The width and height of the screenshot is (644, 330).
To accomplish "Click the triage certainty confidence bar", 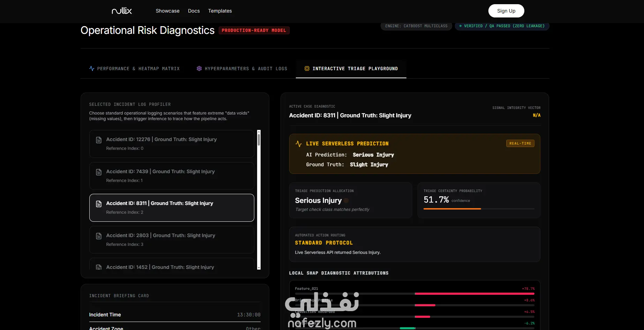I will click(479, 209).
